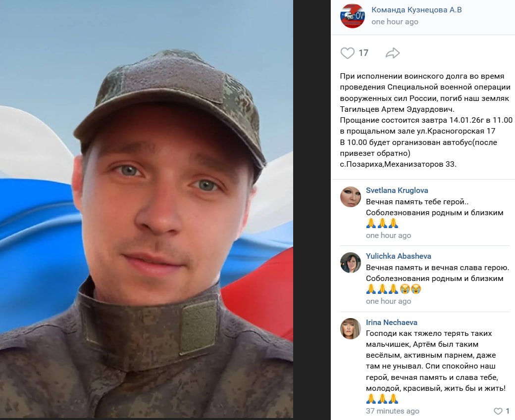The height and width of the screenshot is (420, 515).
Task: Open Irina Nechaeva's profile avatar
Action: click(351, 328)
